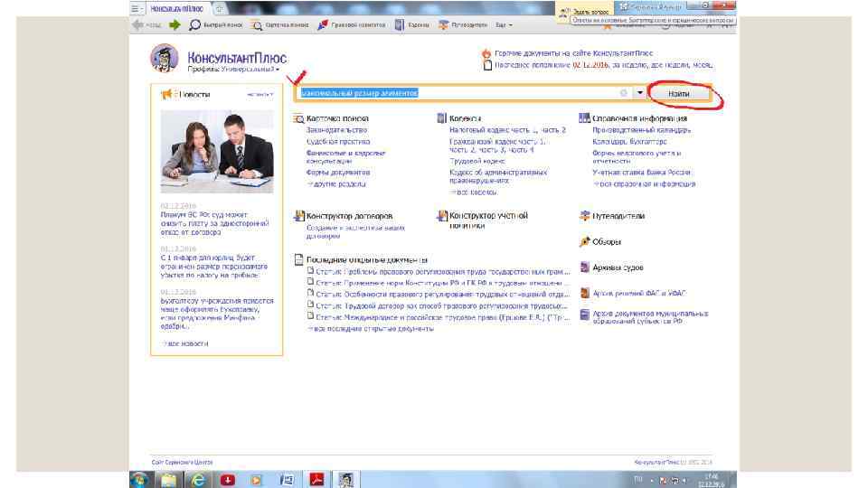
Task: Open Производственный календарь link
Action: point(642,130)
